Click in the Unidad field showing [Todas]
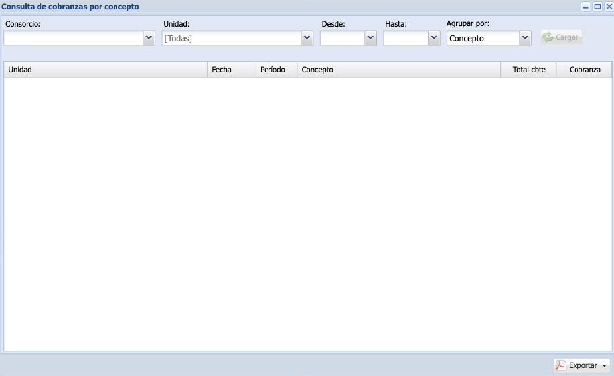 coord(232,38)
